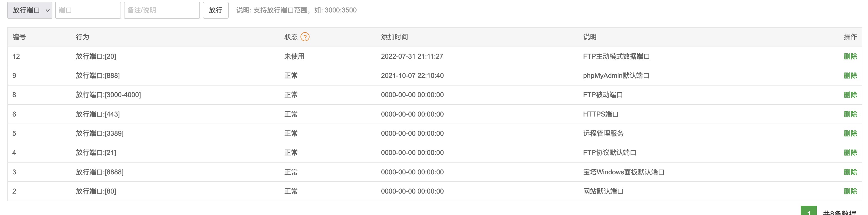Select page 1 in pagination
Screen dimensions: 868x215
click(x=809, y=211)
